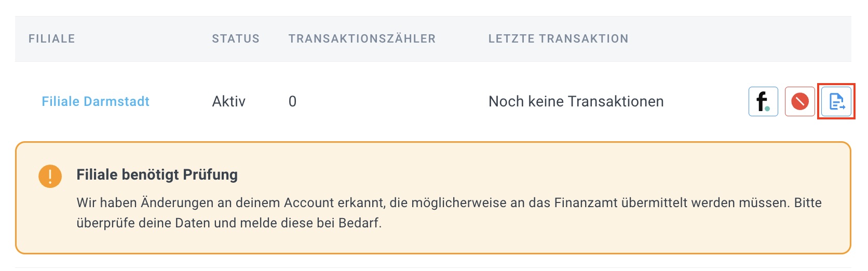Viewport: 868px width, 271px height.
Task: Click the TRANSAKTIONSZÄHLER column header
Action: click(x=362, y=38)
